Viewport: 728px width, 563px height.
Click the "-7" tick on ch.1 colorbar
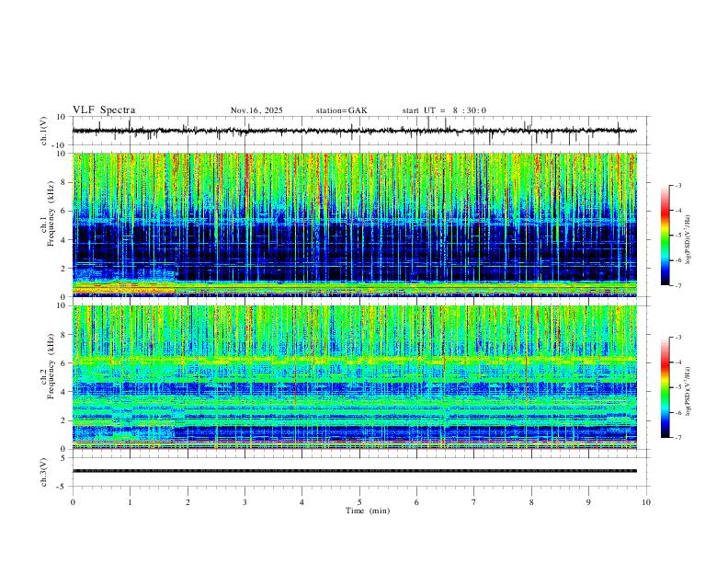tap(678, 285)
